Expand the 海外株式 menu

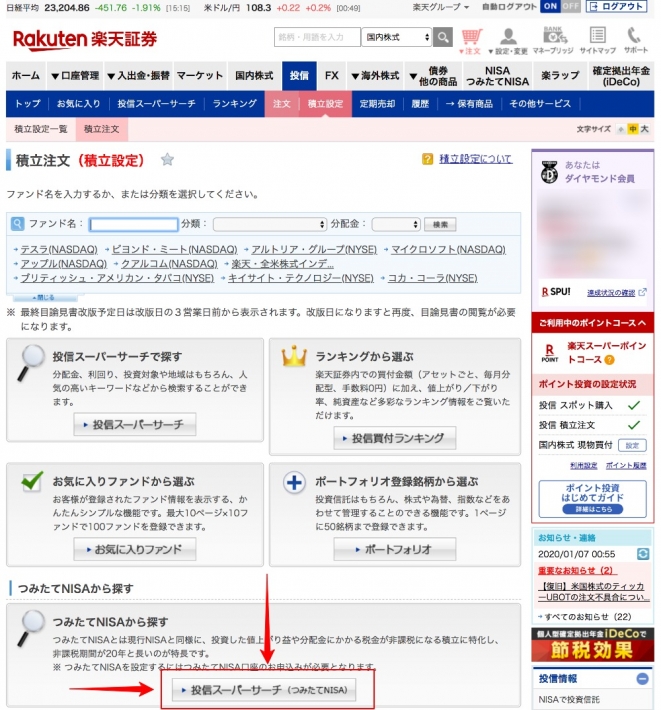pyautogui.click(x=375, y=76)
